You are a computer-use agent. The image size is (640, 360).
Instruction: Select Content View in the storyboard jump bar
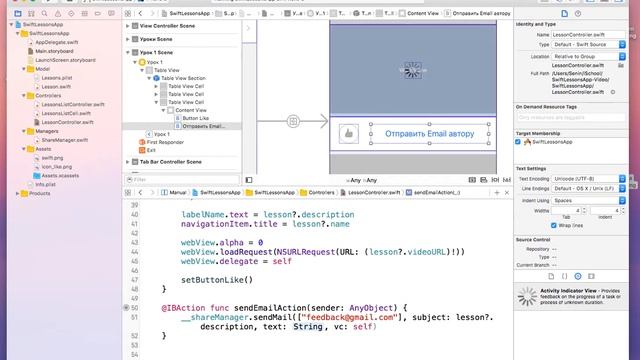(x=419, y=13)
